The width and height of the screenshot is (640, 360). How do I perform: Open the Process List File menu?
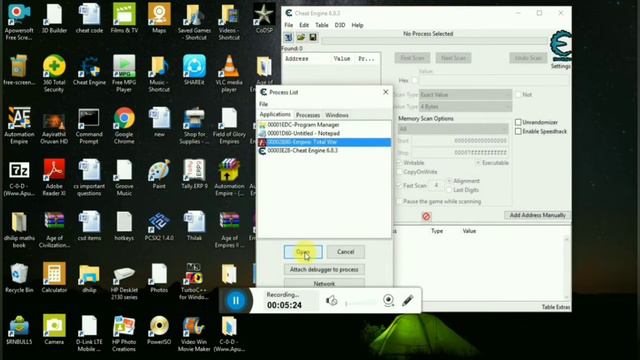pyautogui.click(x=264, y=104)
